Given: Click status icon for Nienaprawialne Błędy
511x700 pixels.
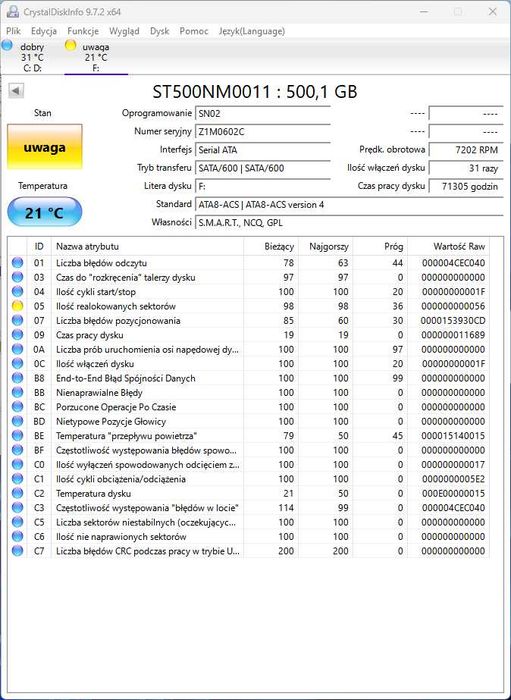Looking at the screenshot, I should pyautogui.click(x=17, y=392).
